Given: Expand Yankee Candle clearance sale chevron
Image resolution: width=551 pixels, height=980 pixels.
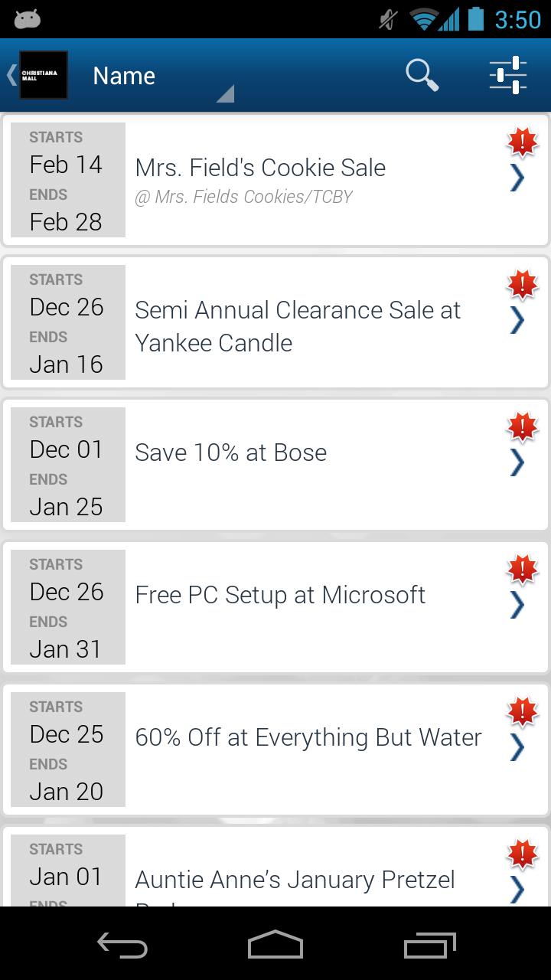Looking at the screenshot, I should click(x=517, y=321).
